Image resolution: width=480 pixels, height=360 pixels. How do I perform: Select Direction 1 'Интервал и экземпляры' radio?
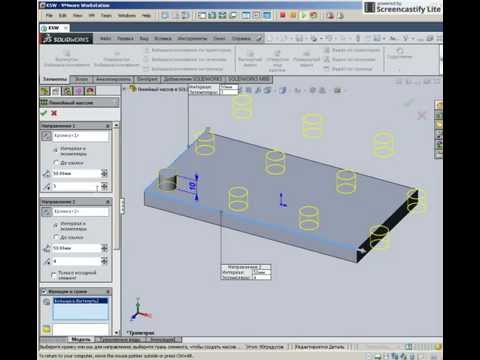pyautogui.click(x=56, y=150)
